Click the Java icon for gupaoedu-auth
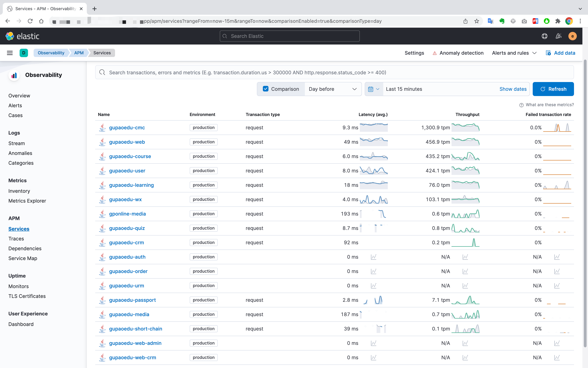 click(102, 257)
